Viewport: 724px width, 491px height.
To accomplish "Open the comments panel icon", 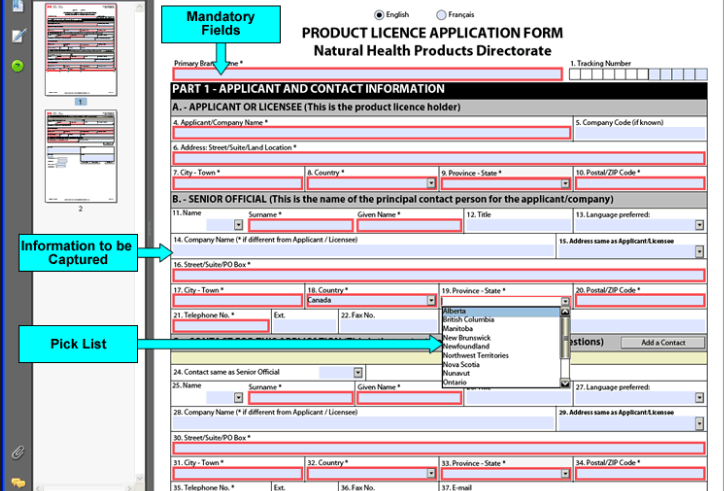I will 18,483.
